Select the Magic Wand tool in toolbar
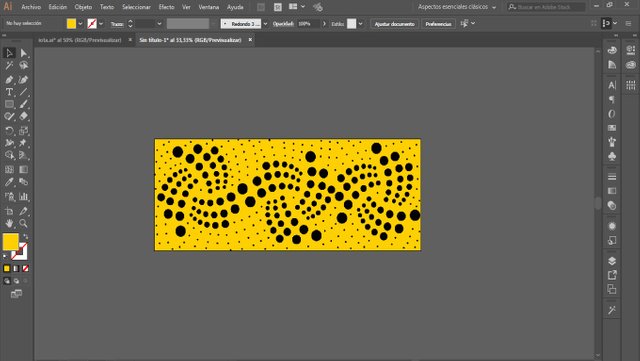The height and width of the screenshot is (361, 640). tap(9, 65)
